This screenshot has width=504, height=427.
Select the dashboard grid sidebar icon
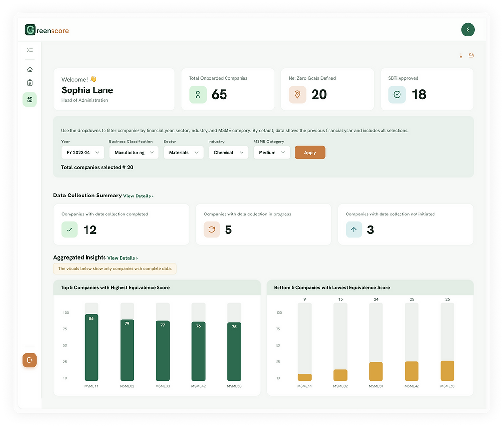pos(30,100)
